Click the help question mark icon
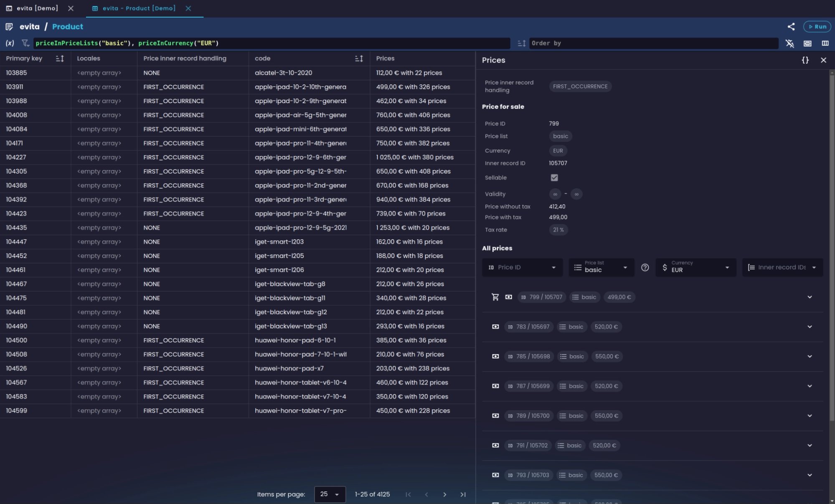Image resolution: width=835 pixels, height=504 pixels. click(x=645, y=268)
